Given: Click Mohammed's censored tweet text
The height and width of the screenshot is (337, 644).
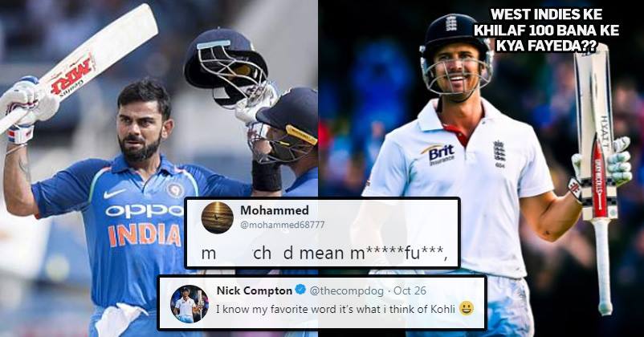Looking at the screenshot, I should 324,254.
